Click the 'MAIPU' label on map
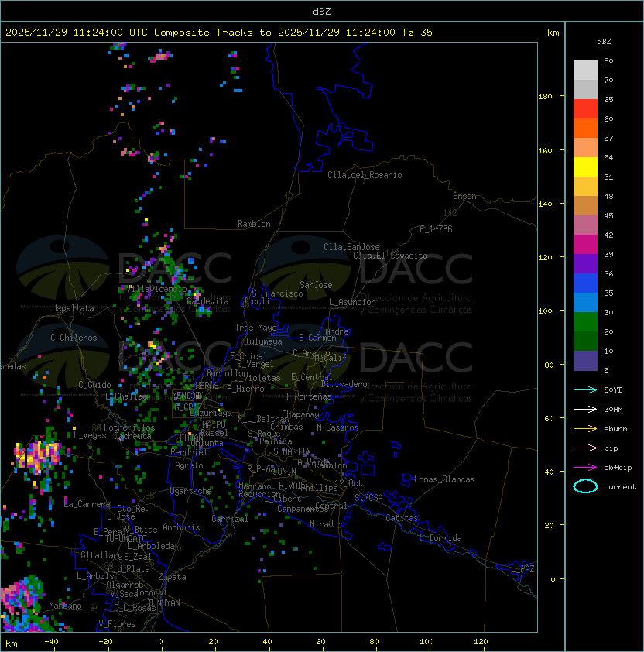This screenshot has height=652, width=644. click(x=214, y=425)
